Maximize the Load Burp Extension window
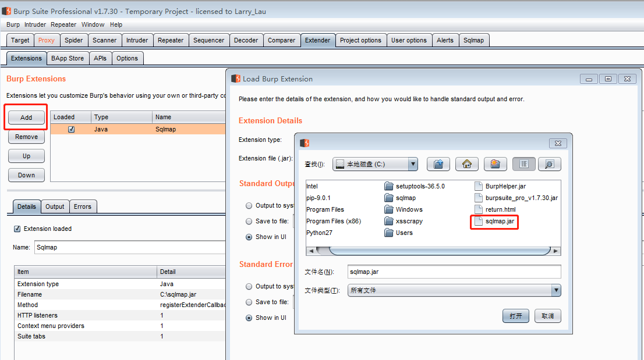 click(608, 79)
